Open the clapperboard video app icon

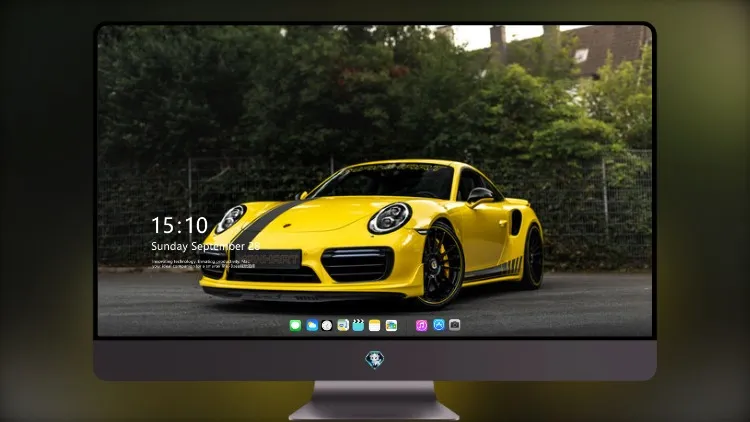click(358, 325)
